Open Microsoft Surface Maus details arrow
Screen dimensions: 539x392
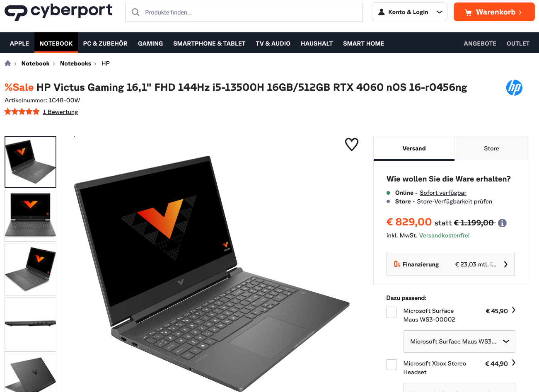(514, 310)
